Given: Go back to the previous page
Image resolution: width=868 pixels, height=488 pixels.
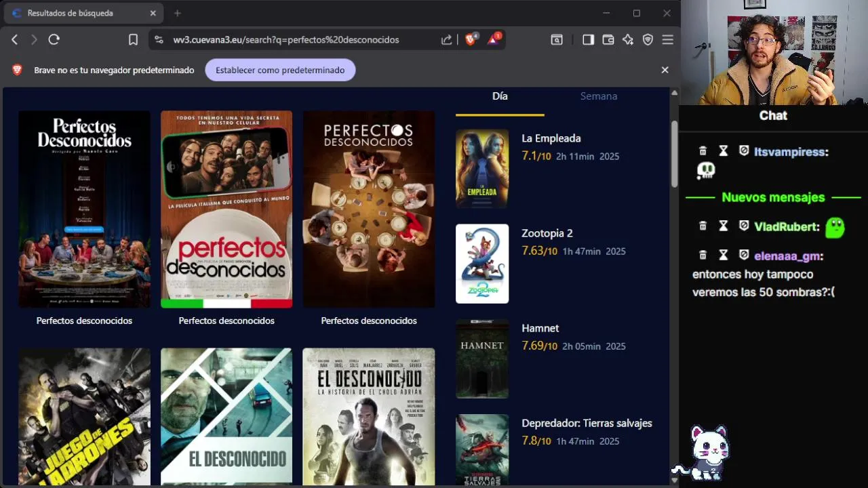Looking at the screenshot, I should click(14, 40).
